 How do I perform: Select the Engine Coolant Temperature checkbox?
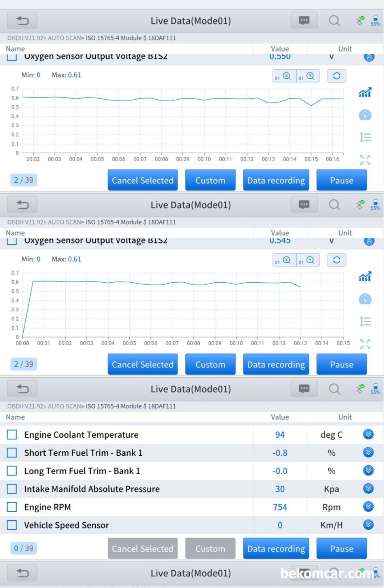(11, 434)
